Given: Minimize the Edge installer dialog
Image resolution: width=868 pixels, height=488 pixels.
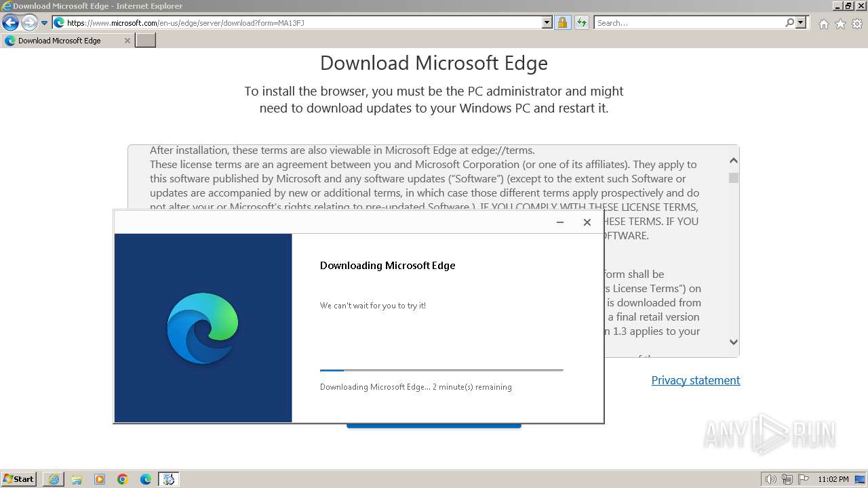Looking at the screenshot, I should pos(560,222).
